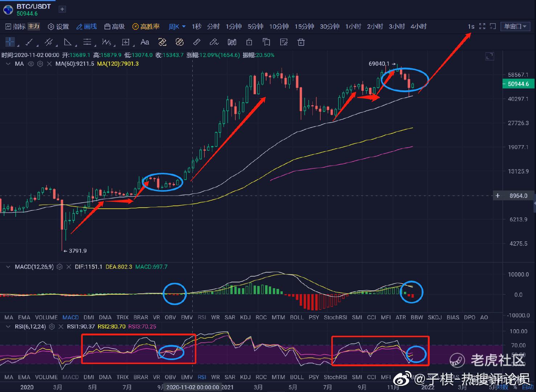The image size is (536, 392).
Task: Delete drawings with trash icon
Action: [301, 42]
